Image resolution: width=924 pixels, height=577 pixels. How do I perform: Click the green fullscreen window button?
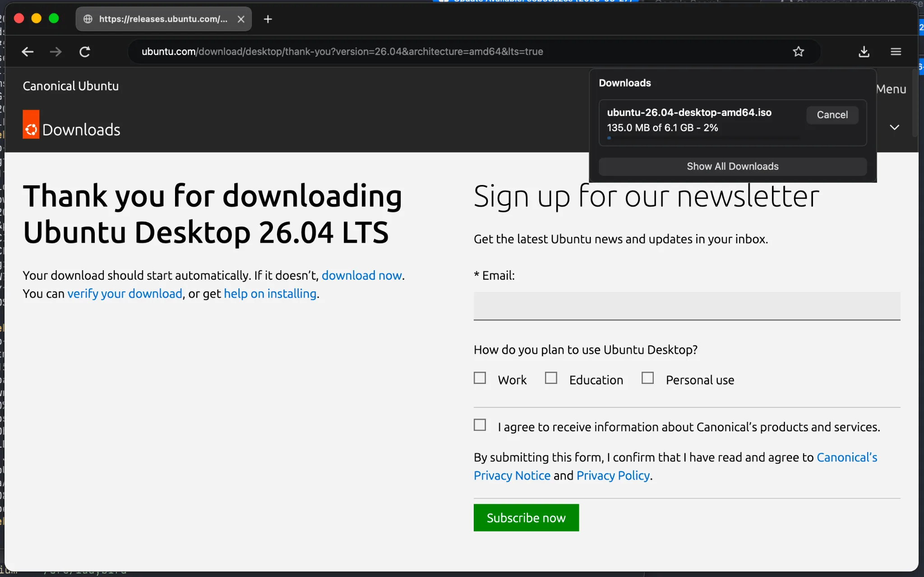point(54,18)
